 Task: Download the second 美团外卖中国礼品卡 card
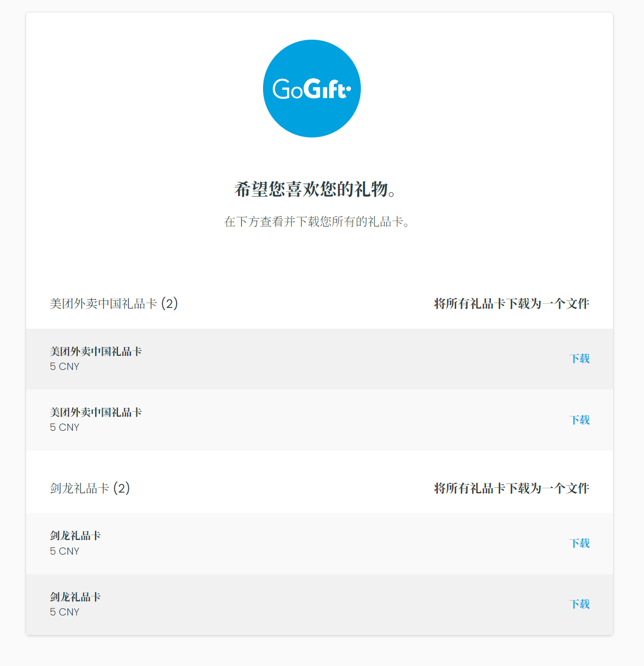580,420
